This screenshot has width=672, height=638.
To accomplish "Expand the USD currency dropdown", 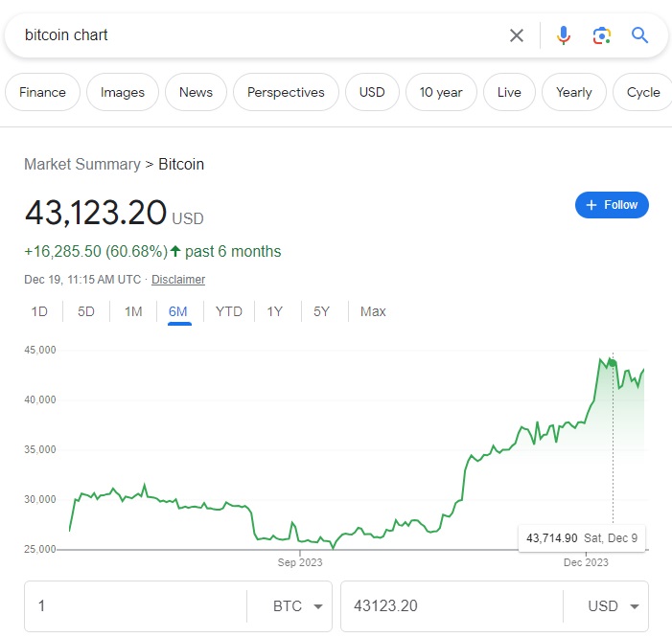I will point(606,606).
